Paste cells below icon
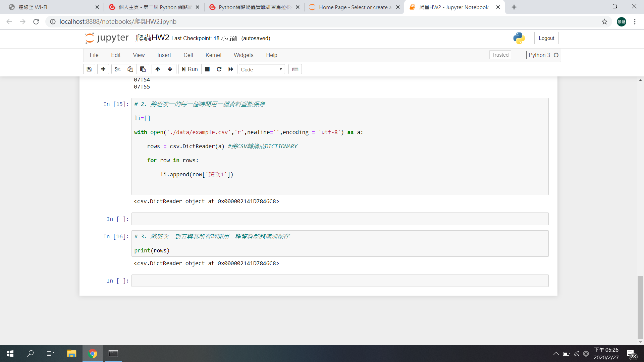 (x=143, y=69)
